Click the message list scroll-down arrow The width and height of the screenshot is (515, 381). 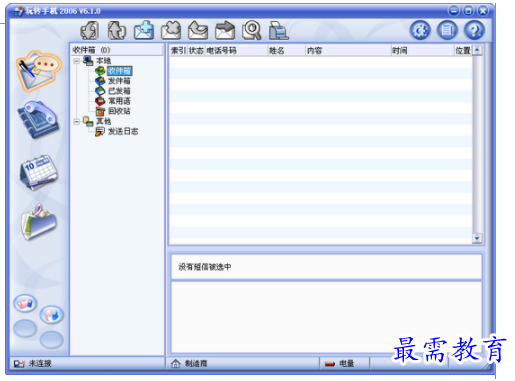coord(477,238)
